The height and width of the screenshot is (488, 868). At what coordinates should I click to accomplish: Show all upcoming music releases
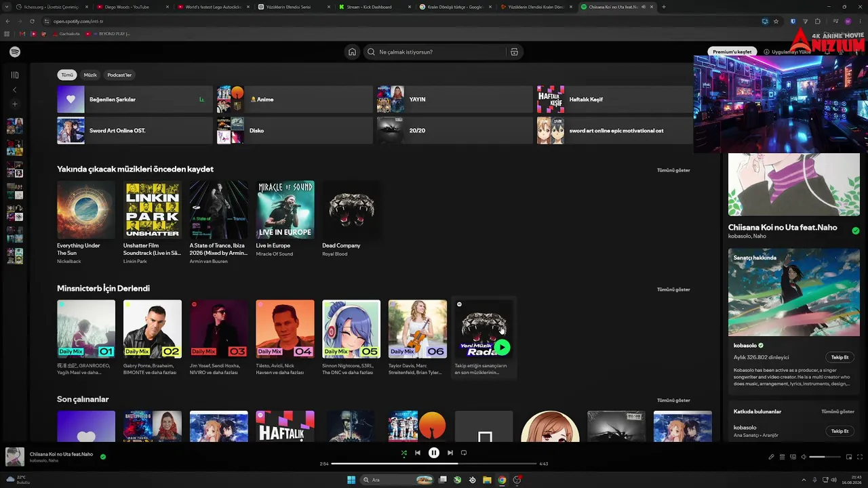(x=673, y=170)
